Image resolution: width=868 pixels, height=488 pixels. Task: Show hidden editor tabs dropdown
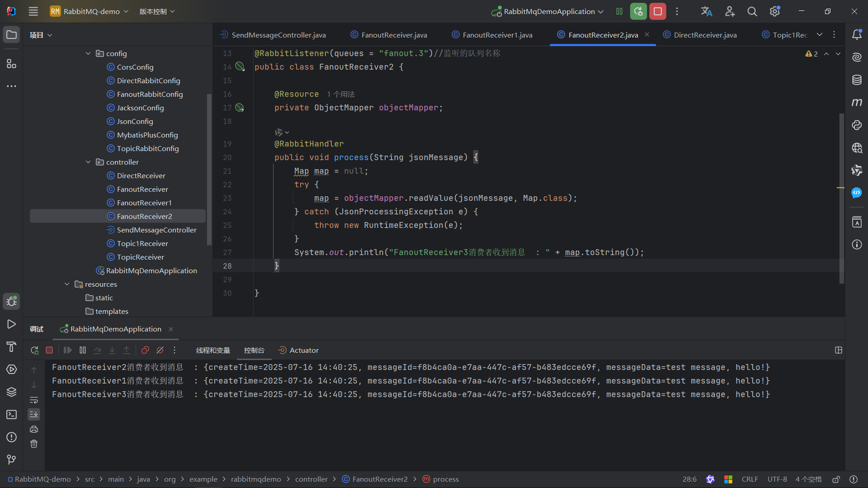820,34
